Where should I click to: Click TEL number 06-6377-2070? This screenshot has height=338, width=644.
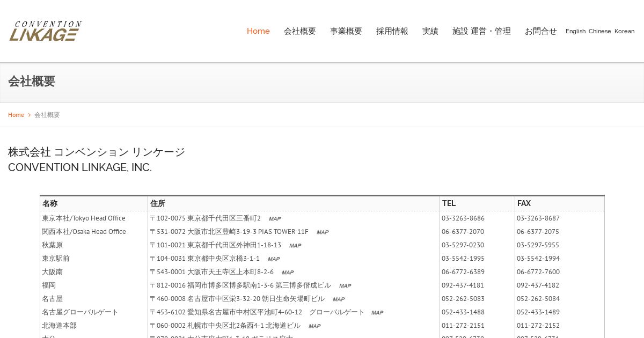point(463,232)
